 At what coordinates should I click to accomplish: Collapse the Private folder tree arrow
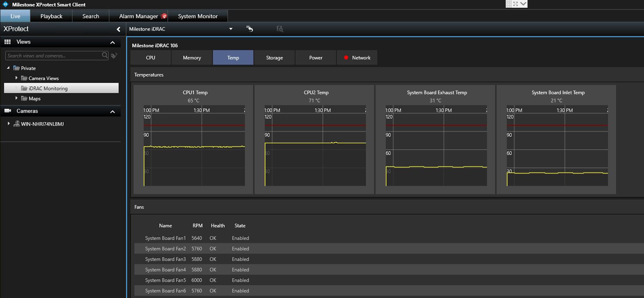coord(8,68)
